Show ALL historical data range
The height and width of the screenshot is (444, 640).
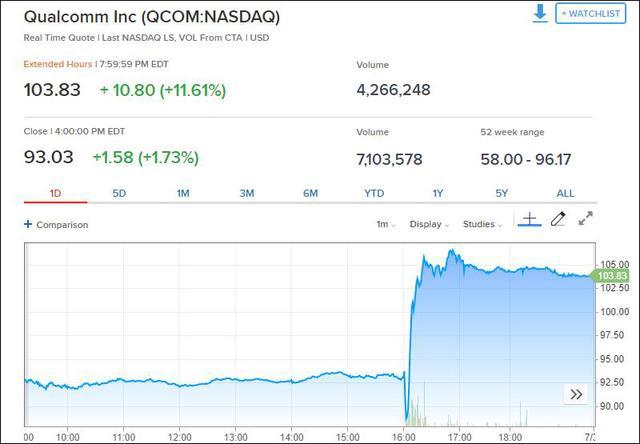[x=565, y=193]
